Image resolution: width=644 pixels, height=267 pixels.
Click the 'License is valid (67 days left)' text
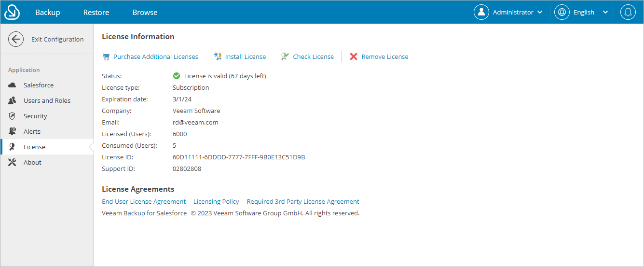click(225, 76)
